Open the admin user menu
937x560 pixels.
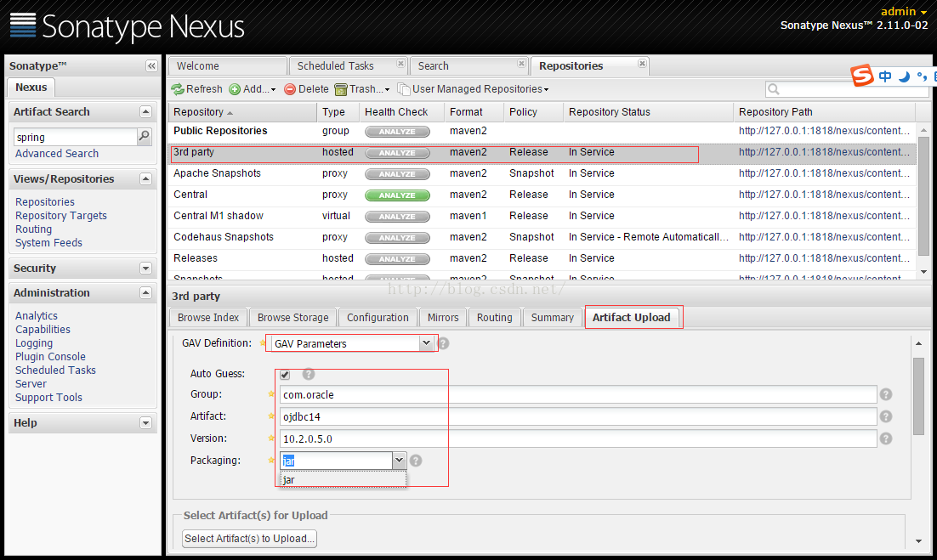904,11
